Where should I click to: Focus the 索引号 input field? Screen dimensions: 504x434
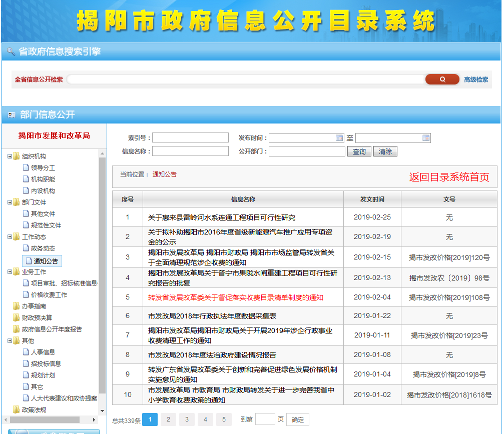(x=190, y=137)
